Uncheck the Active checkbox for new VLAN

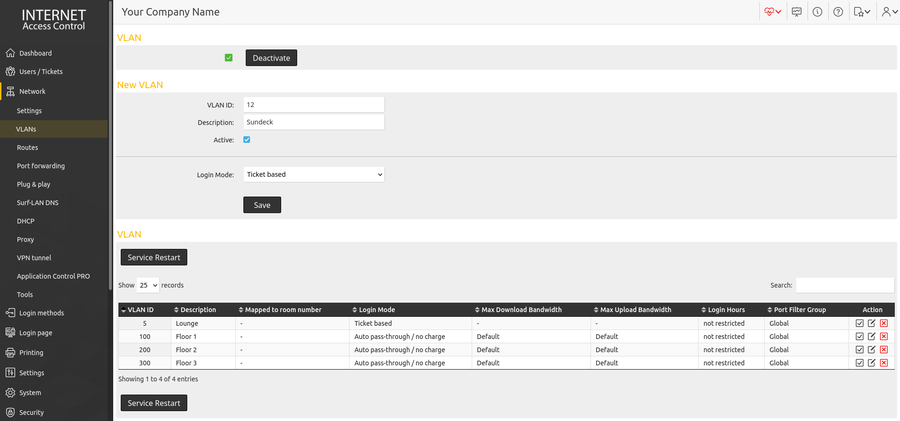pyautogui.click(x=247, y=140)
